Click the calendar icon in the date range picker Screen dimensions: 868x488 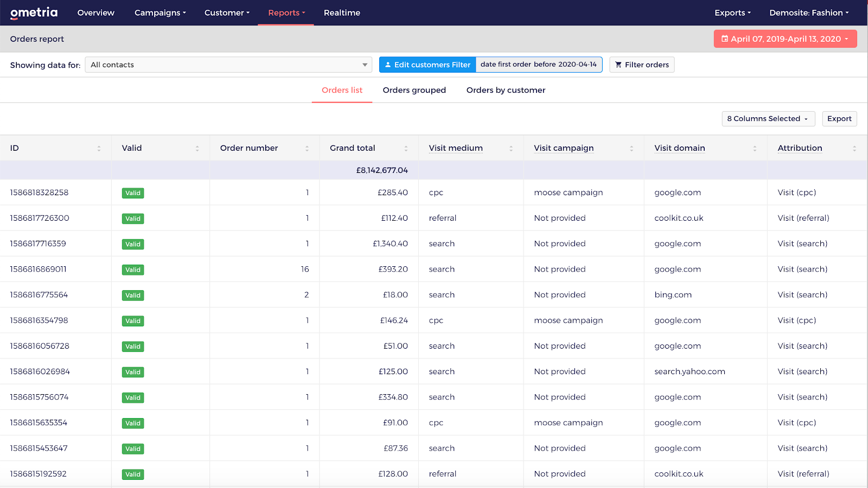(x=724, y=38)
